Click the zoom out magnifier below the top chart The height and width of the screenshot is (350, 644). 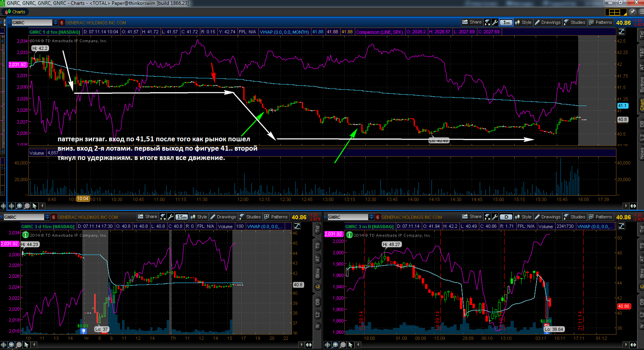[x=27, y=206]
